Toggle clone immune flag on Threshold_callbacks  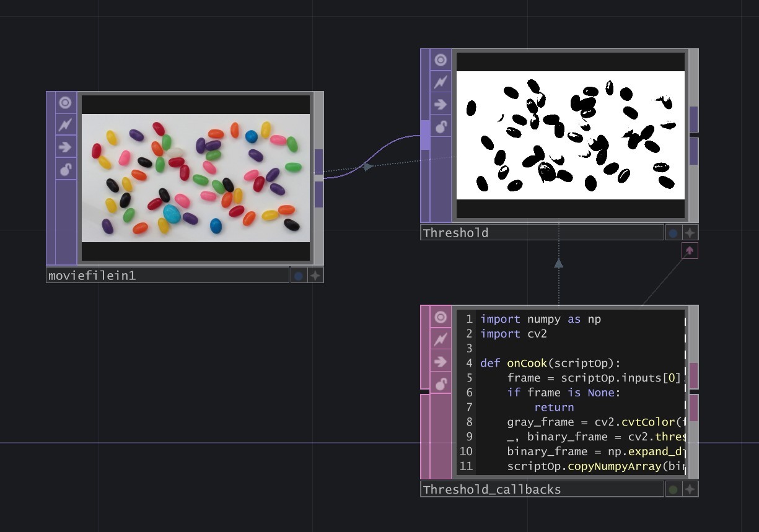[441, 339]
